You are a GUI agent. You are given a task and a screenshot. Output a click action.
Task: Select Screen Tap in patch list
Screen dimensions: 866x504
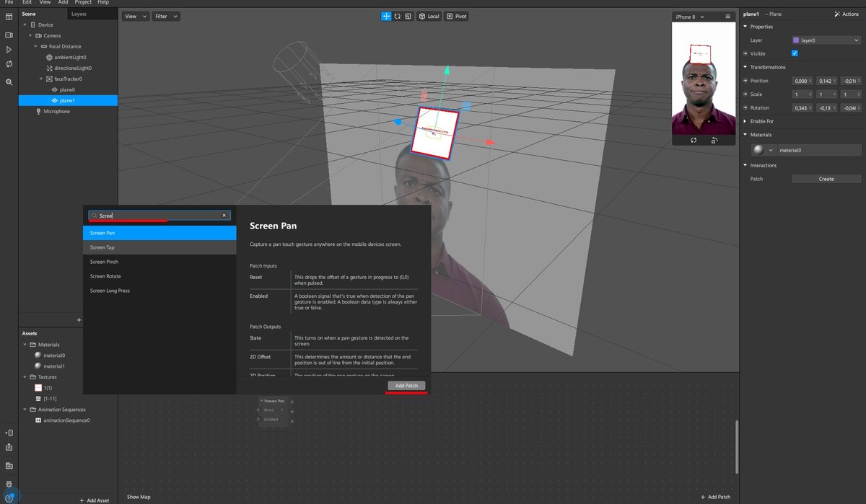(102, 247)
